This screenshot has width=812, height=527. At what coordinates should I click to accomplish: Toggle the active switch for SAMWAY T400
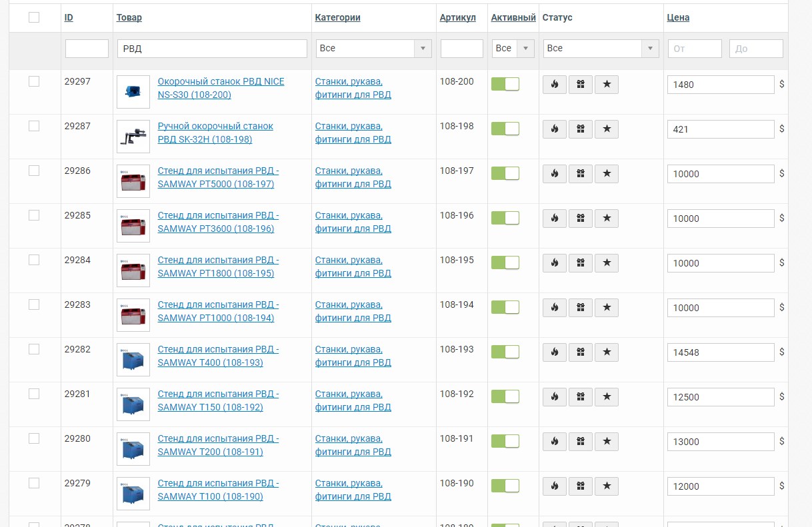505,352
